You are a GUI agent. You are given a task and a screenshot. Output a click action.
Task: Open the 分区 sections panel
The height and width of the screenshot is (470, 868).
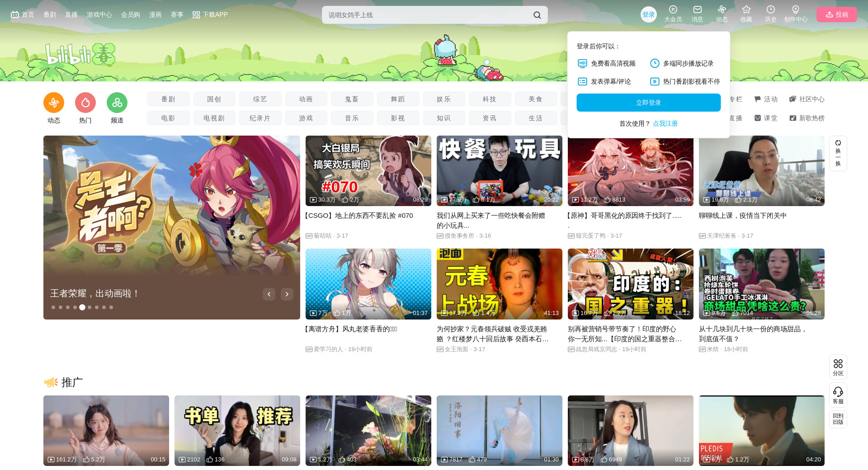[838, 367]
